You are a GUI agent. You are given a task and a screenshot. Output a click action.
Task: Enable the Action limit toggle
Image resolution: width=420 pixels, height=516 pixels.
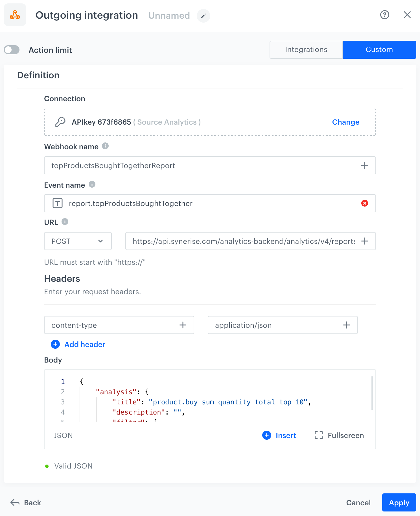pos(12,50)
